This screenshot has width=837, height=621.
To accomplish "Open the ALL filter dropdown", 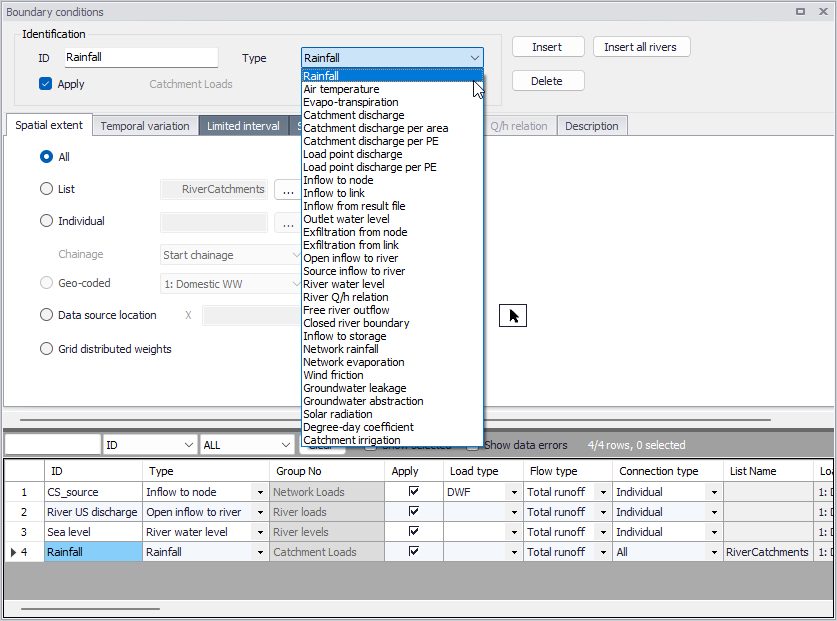I will pos(285,445).
